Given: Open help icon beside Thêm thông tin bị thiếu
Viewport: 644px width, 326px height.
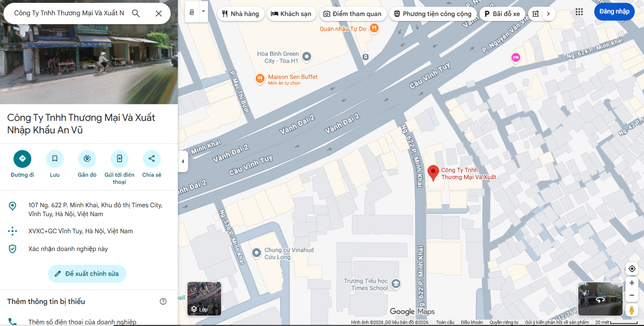Looking at the screenshot, I should pyautogui.click(x=163, y=301).
